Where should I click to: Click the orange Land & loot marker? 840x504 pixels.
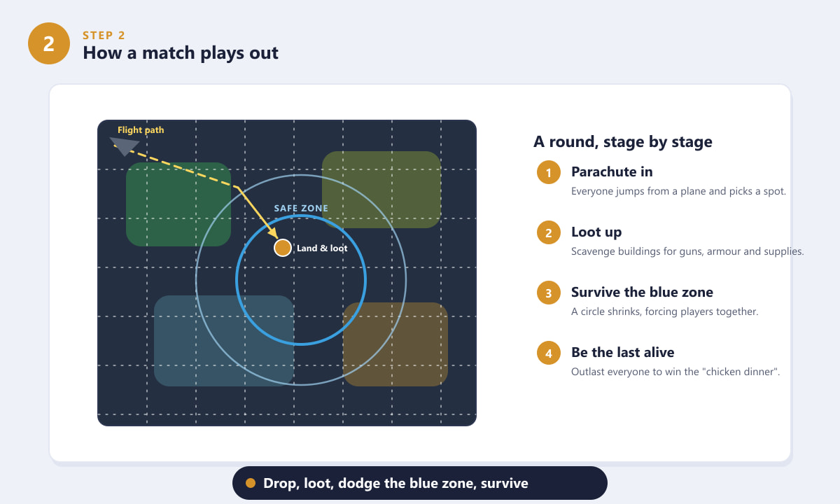click(x=283, y=248)
